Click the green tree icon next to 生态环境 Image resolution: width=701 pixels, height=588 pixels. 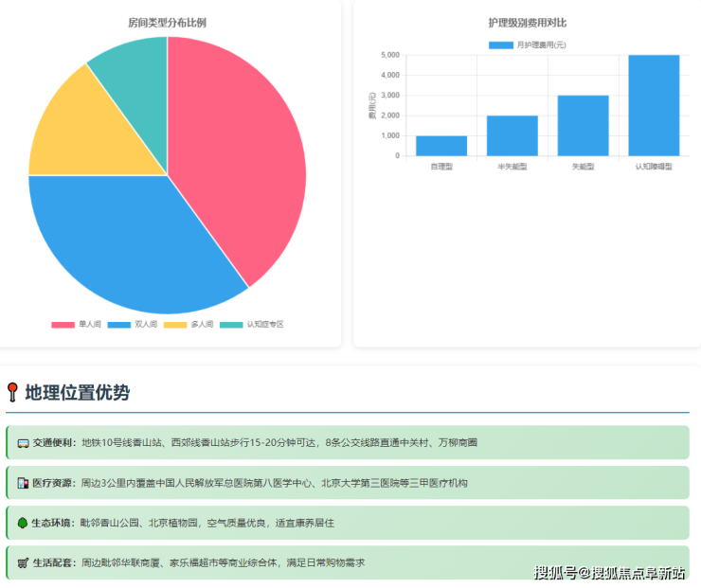pos(23,523)
